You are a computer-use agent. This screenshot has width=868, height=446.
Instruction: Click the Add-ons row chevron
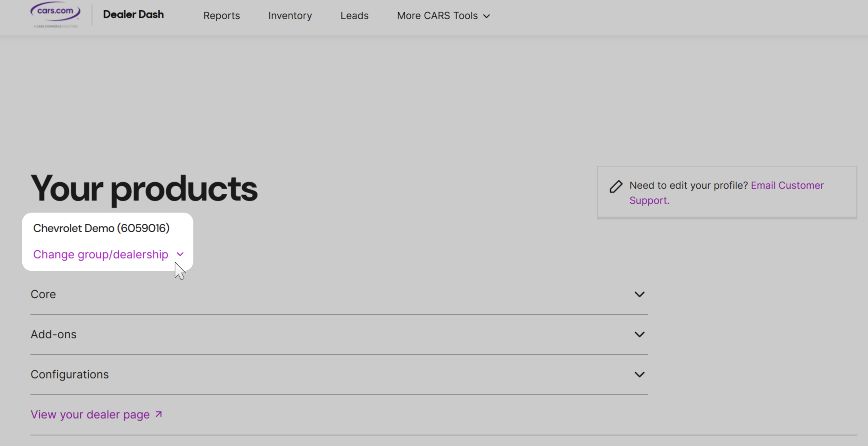click(639, 334)
